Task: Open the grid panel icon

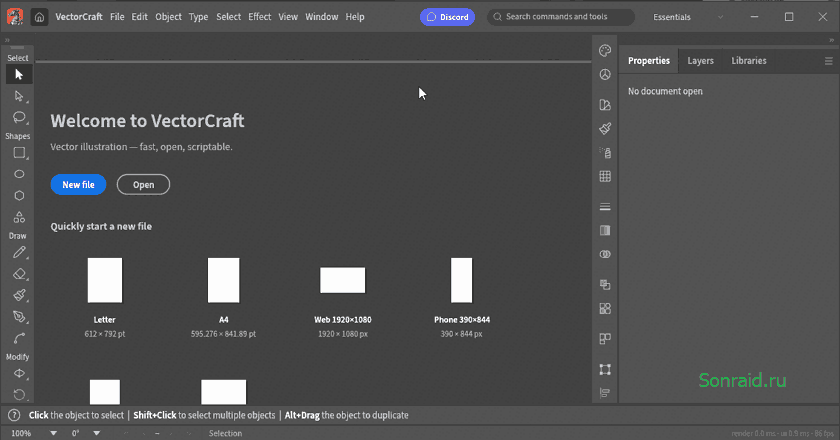Action: (605, 176)
